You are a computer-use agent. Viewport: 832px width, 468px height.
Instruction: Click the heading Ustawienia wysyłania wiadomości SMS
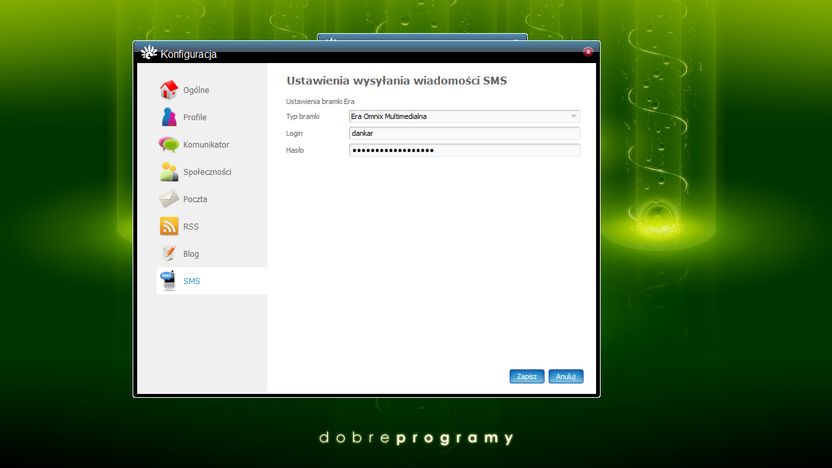coord(396,81)
